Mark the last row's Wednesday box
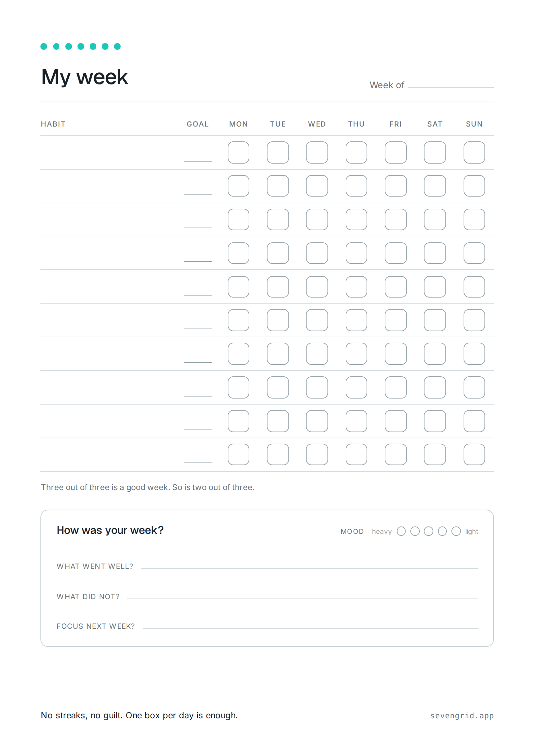The image size is (535, 756). [317, 454]
